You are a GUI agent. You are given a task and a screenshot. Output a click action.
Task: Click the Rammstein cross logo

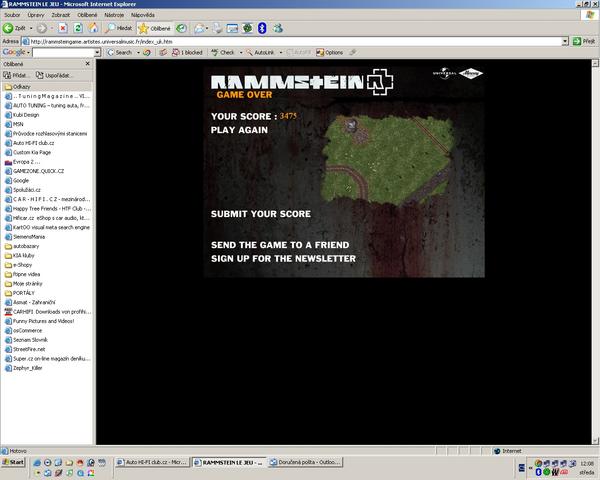click(380, 82)
